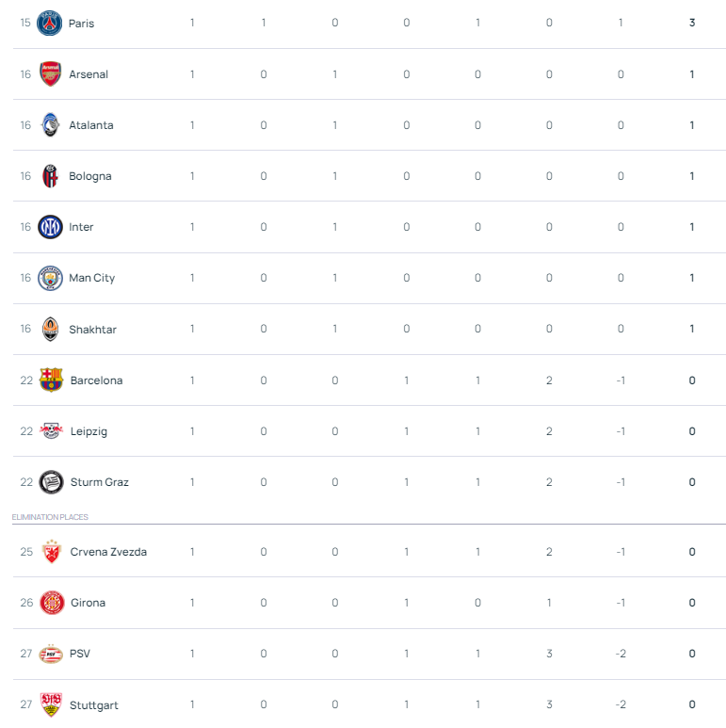
Task: Open the Stuttgart crest icon
Action: pos(51,704)
